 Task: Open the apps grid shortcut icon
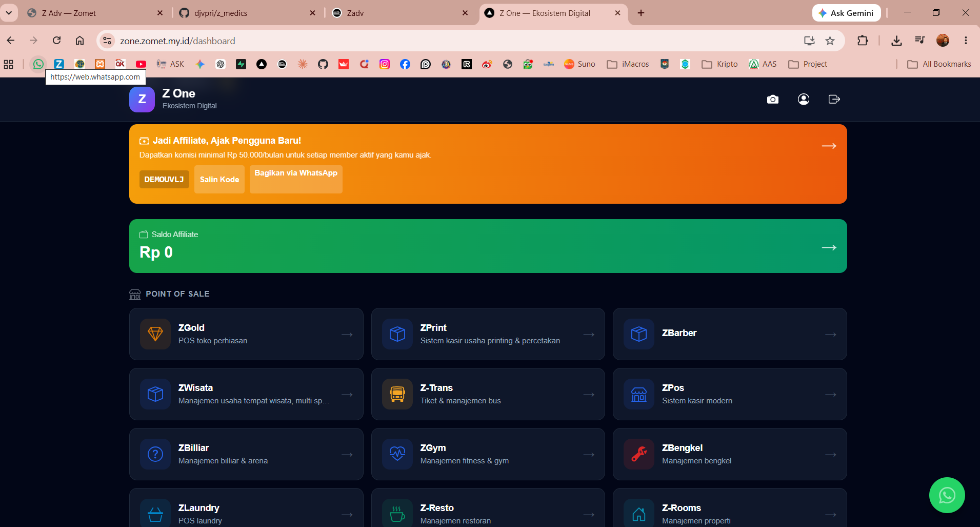(9, 64)
